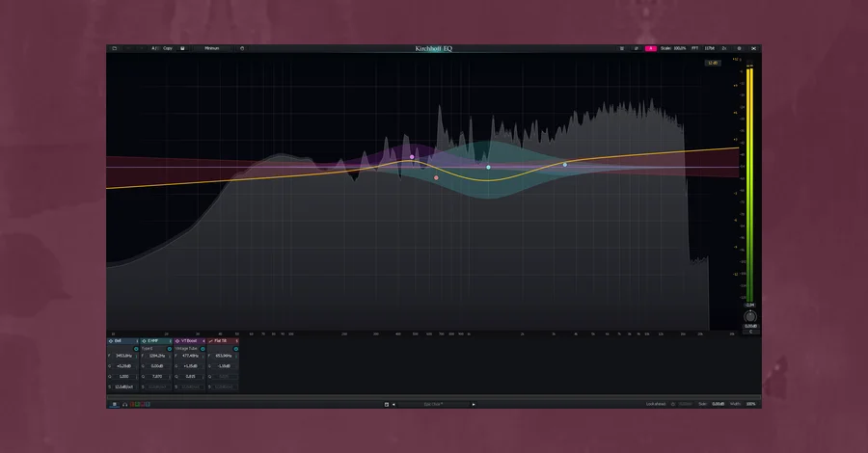Viewport: 868px width, 453px height.
Task: Click the blue band color icon at bottom
Action: (148, 404)
